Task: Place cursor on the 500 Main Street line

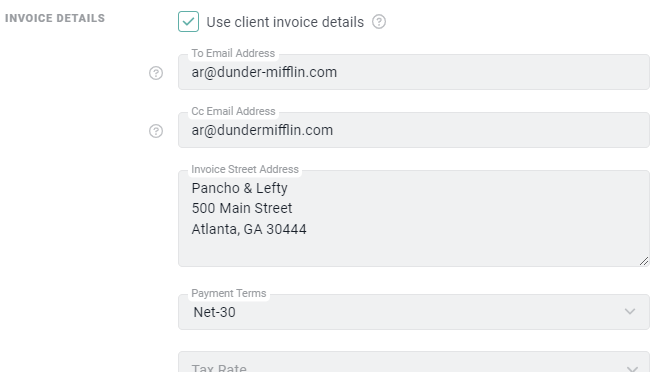Action: click(242, 208)
